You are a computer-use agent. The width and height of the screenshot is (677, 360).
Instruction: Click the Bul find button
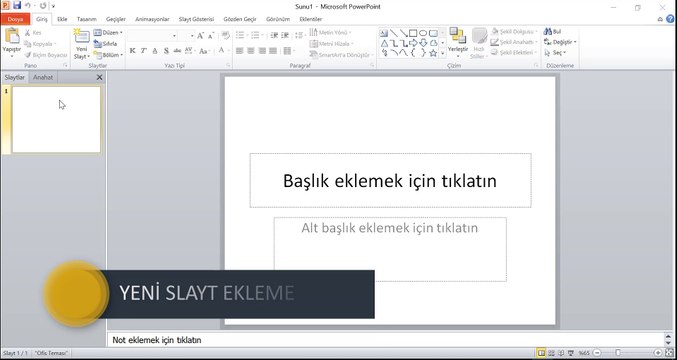coord(553,32)
